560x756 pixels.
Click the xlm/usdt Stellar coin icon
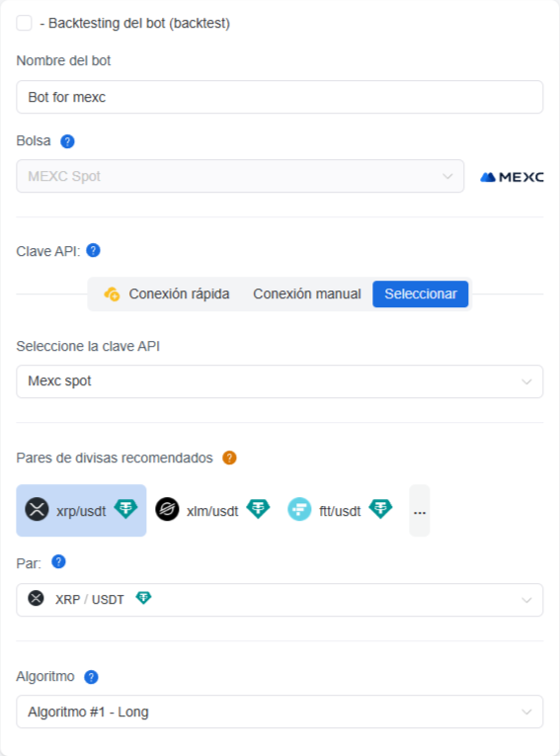(x=167, y=510)
